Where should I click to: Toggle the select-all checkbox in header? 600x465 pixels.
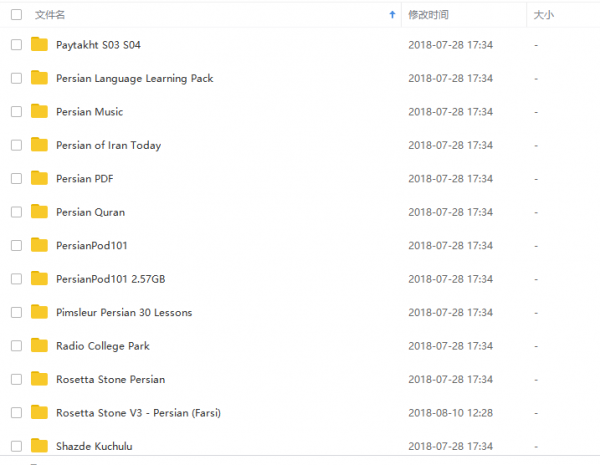(16, 15)
